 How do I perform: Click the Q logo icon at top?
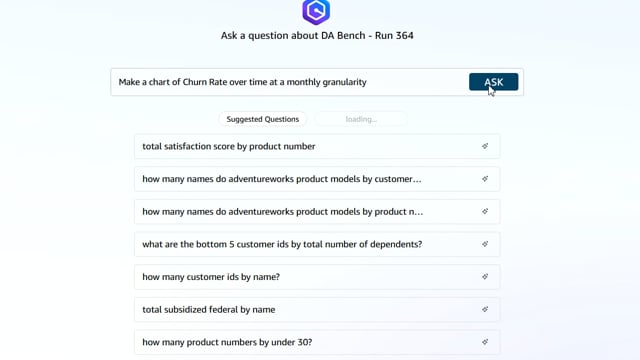[x=316, y=11]
